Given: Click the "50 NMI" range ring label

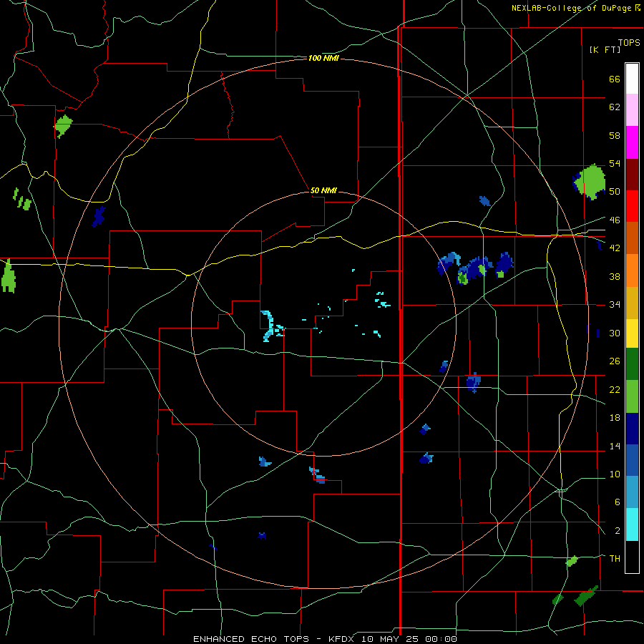Looking at the screenshot, I should (323, 190).
